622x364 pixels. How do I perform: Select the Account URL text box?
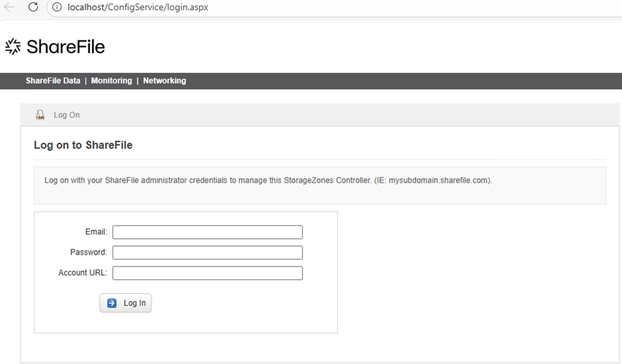207,273
